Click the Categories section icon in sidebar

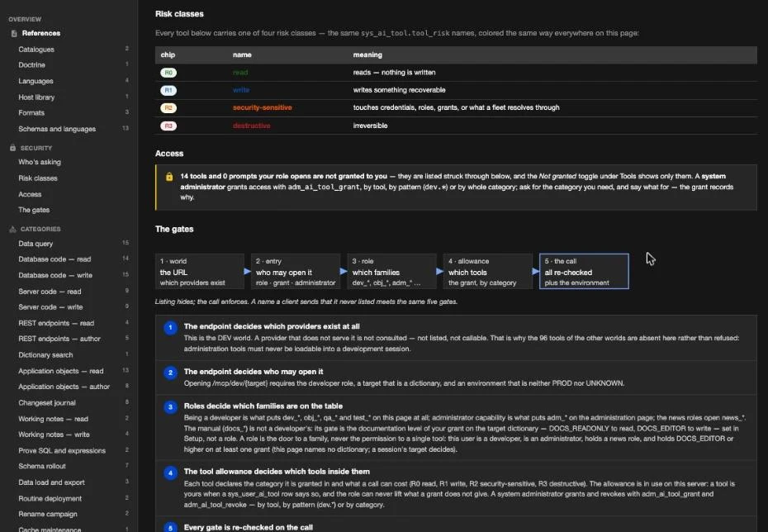tap(12, 230)
